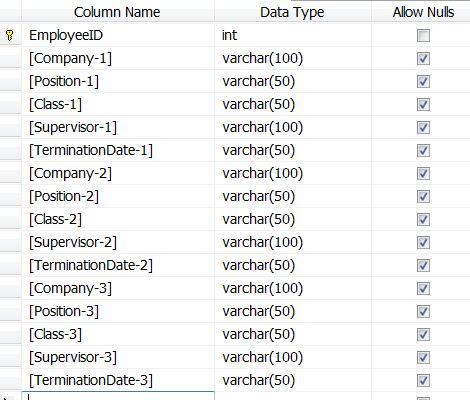Viewport: 470px width, 400px height.
Task: Click the Data Type column header
Action: [x=292, y=12]
